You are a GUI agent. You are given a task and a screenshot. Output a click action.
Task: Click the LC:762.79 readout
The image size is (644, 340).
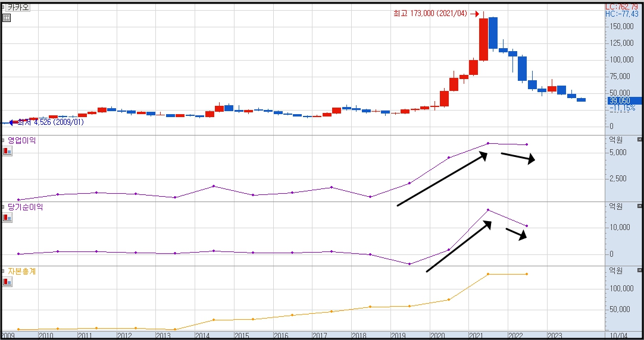tap(622, 7)
